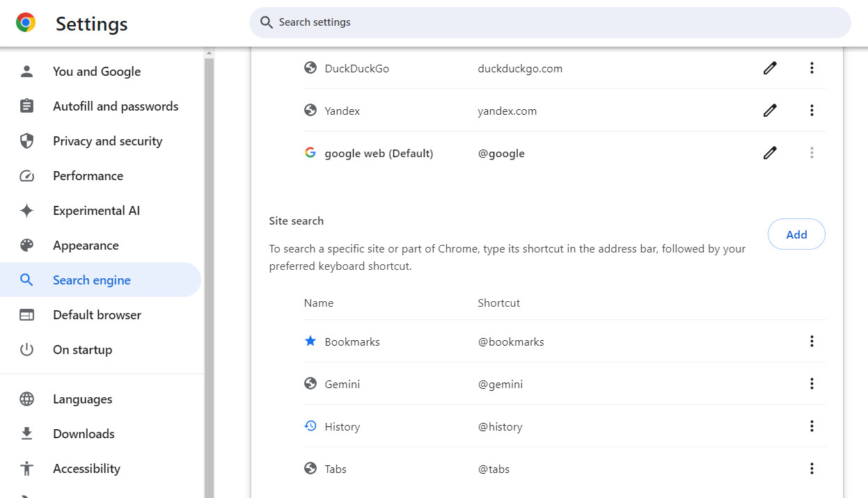
Task: Click the sidebar scrollbar up arrow
Action: pos(209,53)
